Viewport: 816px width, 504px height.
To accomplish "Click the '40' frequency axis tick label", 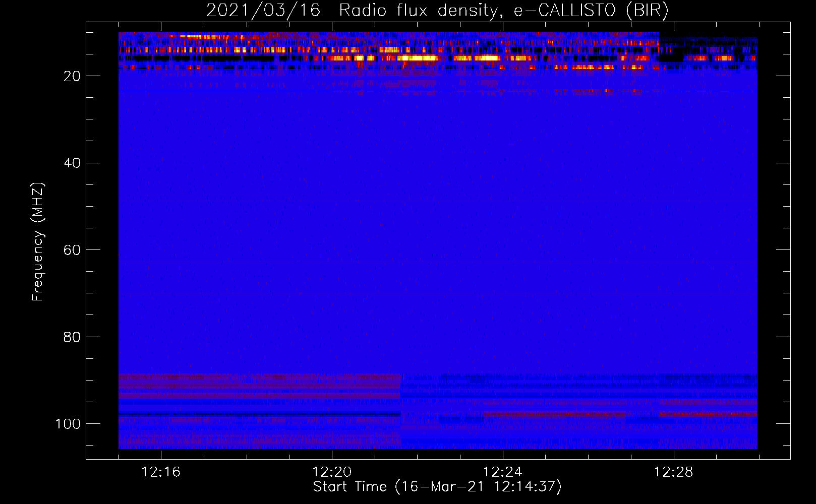I will (72, 163).
